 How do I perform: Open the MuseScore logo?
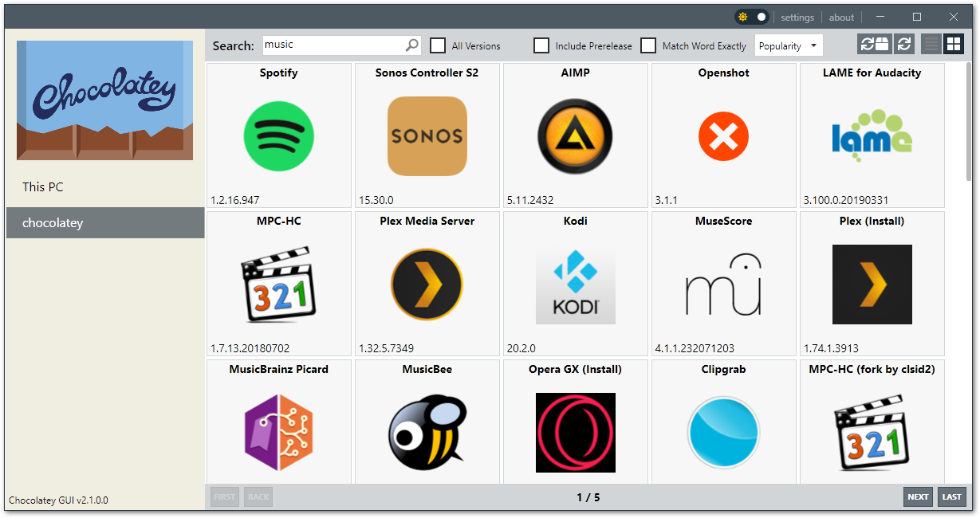click(x=724, y=285)
